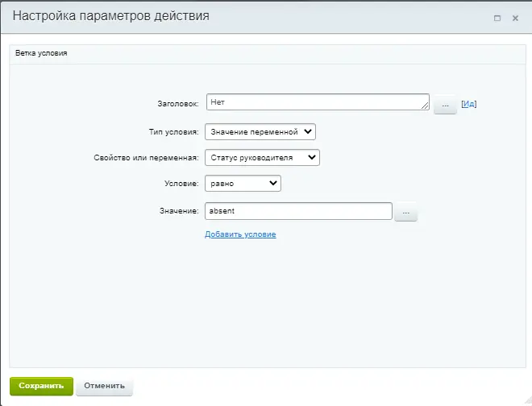Screen dimensions: 532x406
Task: Close the Настройка параметров действия dialog
Action: pyautogui.click(x=515, y=18)
